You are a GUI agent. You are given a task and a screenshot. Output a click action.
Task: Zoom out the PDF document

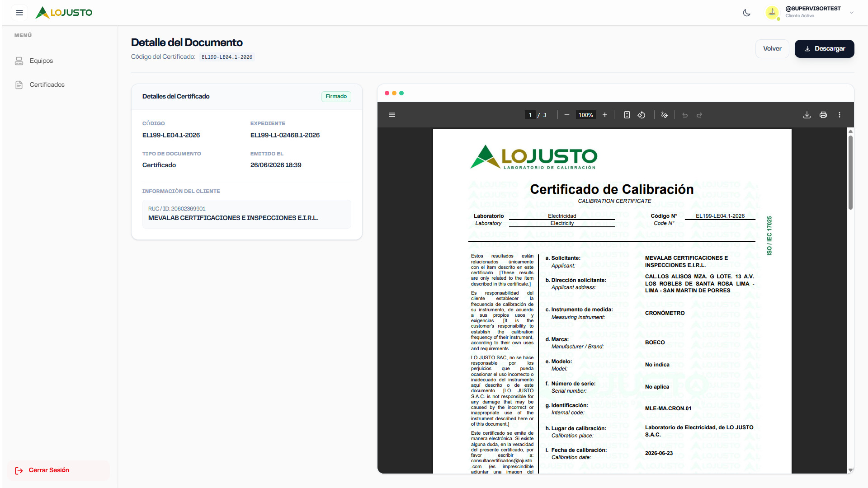point(566,115)
